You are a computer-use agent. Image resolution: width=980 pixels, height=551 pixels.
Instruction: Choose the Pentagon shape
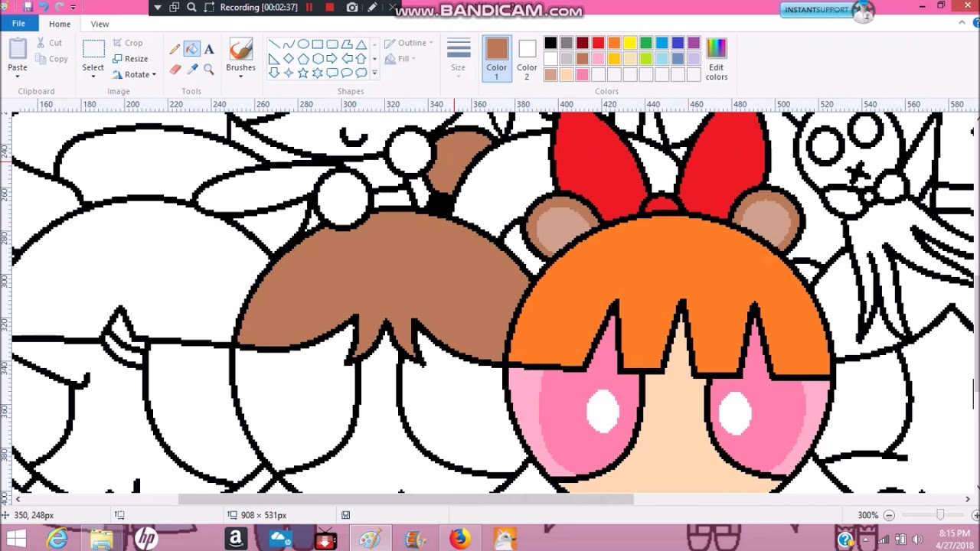coord(302,59)
